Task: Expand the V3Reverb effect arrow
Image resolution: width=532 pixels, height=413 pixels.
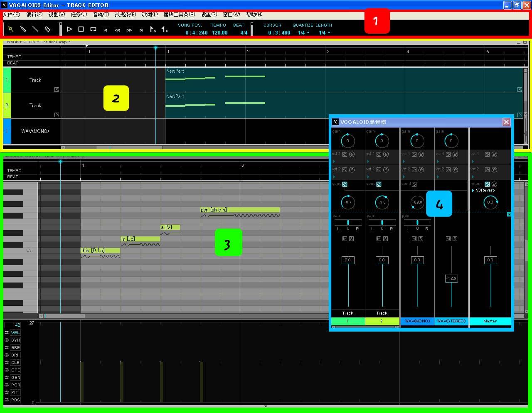Action: [473, 190]
